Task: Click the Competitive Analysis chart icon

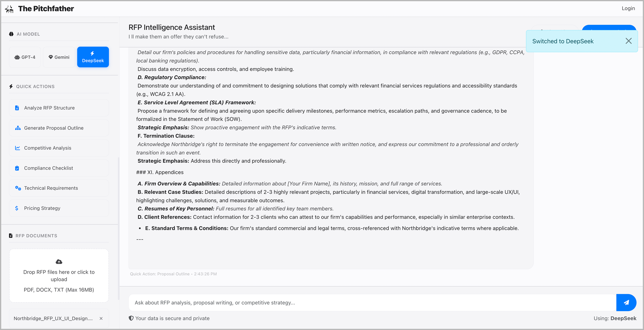Action: (17, 148)
